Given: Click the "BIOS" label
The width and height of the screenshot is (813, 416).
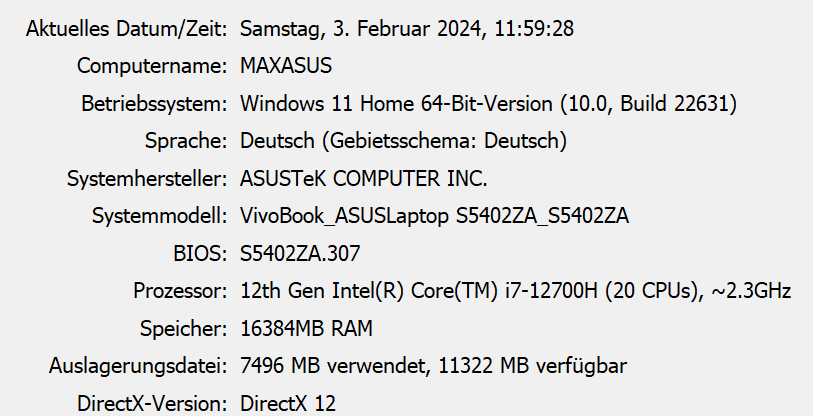Looking at the screenshot, I should 200,254.
